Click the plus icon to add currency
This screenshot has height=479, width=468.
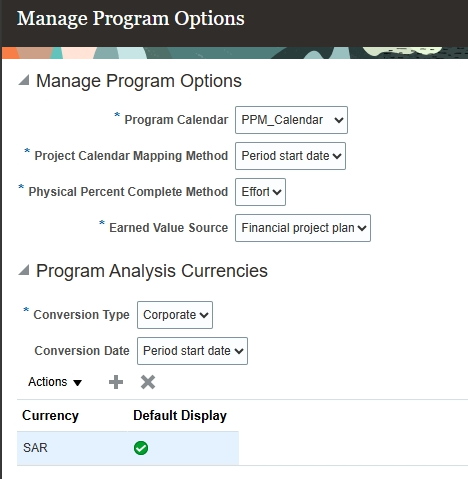pos(116,382)
